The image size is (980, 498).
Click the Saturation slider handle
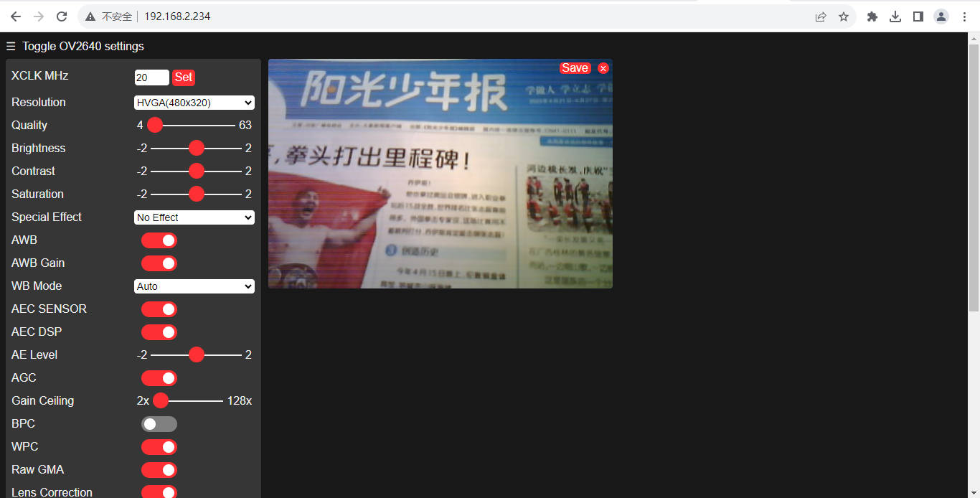pyautogui.click(x=197, y=194)
